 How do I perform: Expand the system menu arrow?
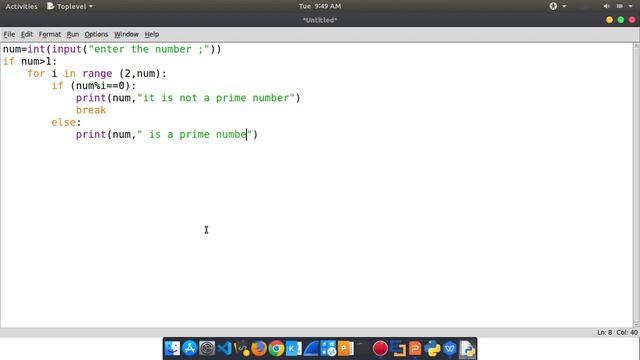(x=631, y=6)
